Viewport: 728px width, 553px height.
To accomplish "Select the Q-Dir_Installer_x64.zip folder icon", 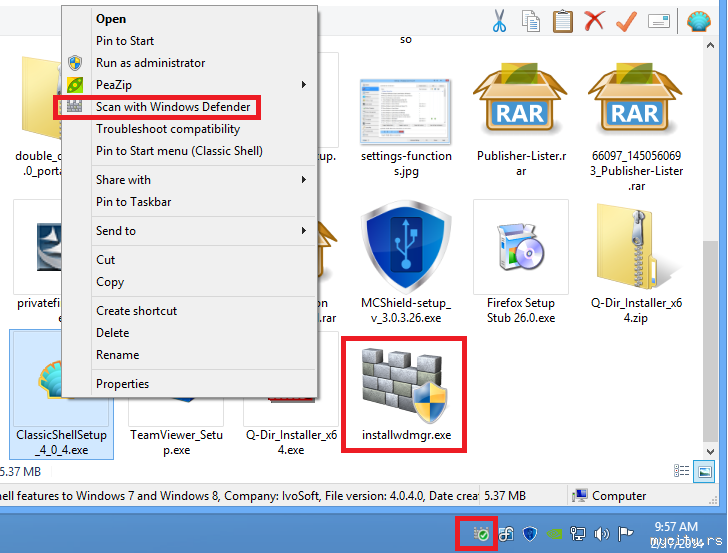I will (638, 247).
